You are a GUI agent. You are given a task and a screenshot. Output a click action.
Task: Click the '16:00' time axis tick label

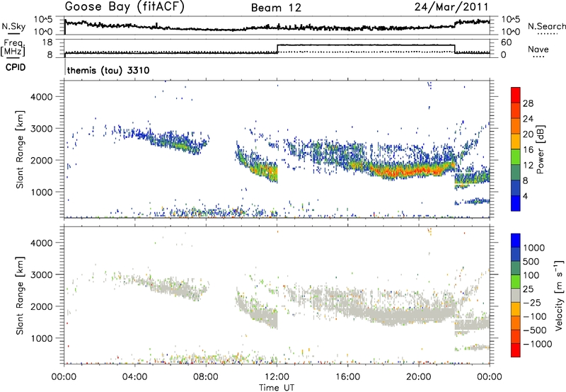tap(347, 377)
